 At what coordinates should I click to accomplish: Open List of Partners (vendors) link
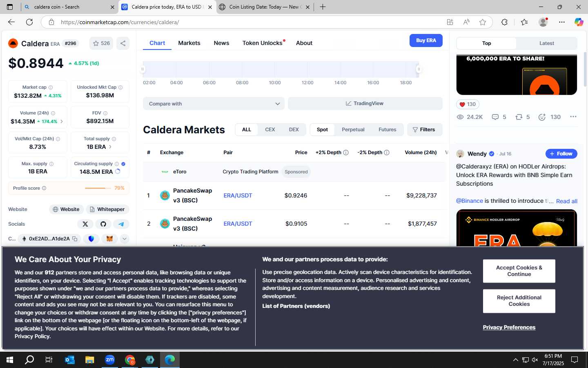point(296,306)
